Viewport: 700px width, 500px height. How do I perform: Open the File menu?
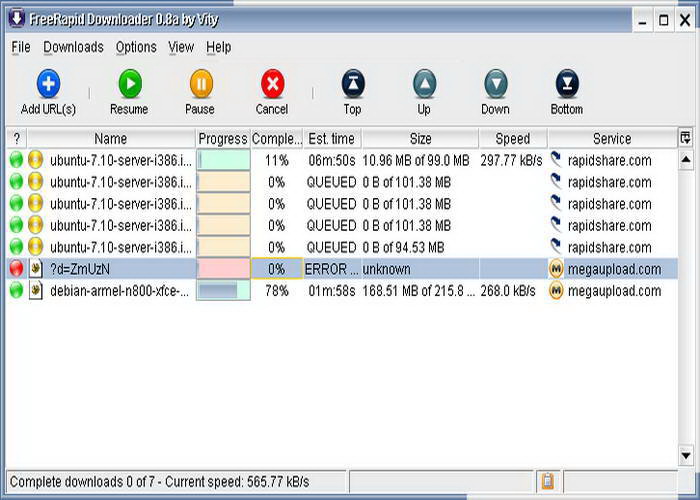(x=21, y=47)
